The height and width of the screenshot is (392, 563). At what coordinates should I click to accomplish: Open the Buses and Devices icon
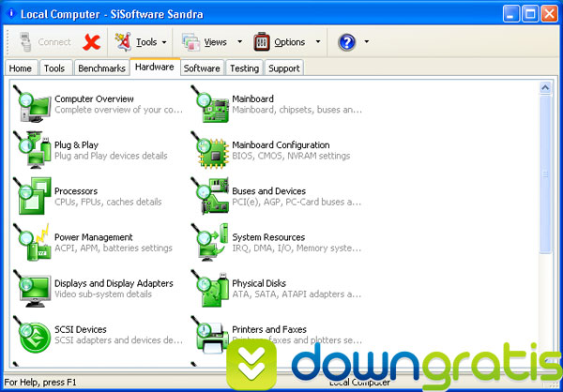210,197
